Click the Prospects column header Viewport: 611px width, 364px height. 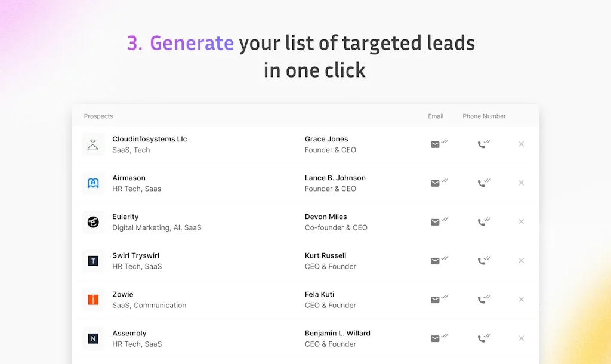point(98,116)
